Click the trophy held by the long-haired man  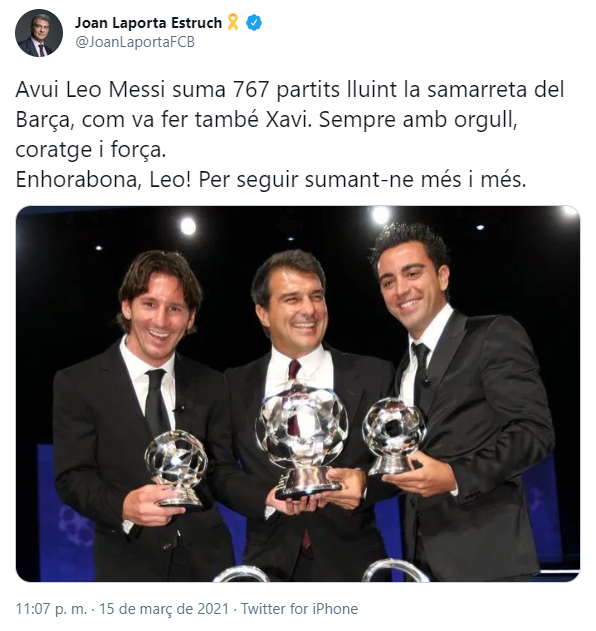tap(176, 469)
